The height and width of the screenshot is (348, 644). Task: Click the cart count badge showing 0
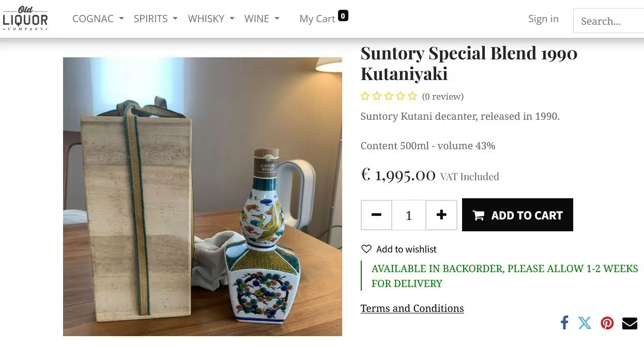click(344, 15)
